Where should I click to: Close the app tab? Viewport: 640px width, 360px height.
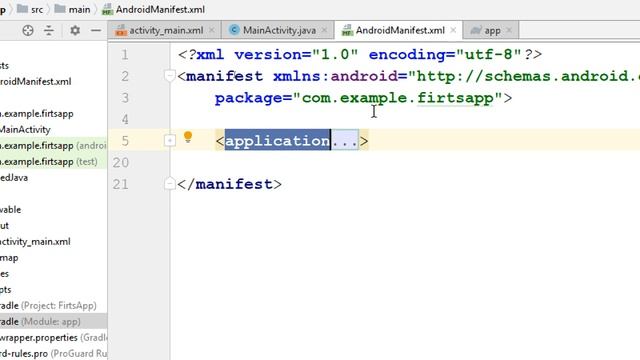point(509,30)
